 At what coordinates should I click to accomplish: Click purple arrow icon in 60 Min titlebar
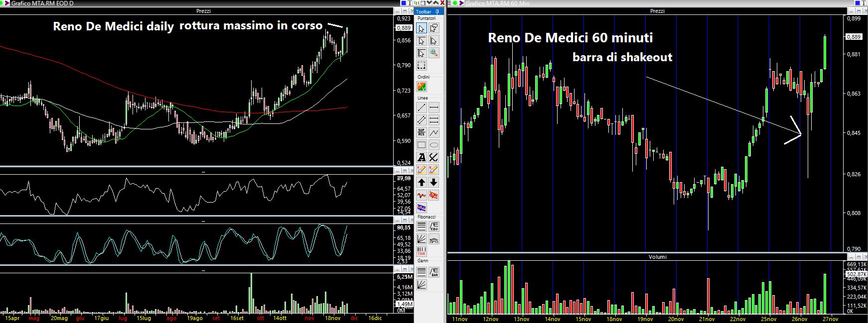point(461,3)
